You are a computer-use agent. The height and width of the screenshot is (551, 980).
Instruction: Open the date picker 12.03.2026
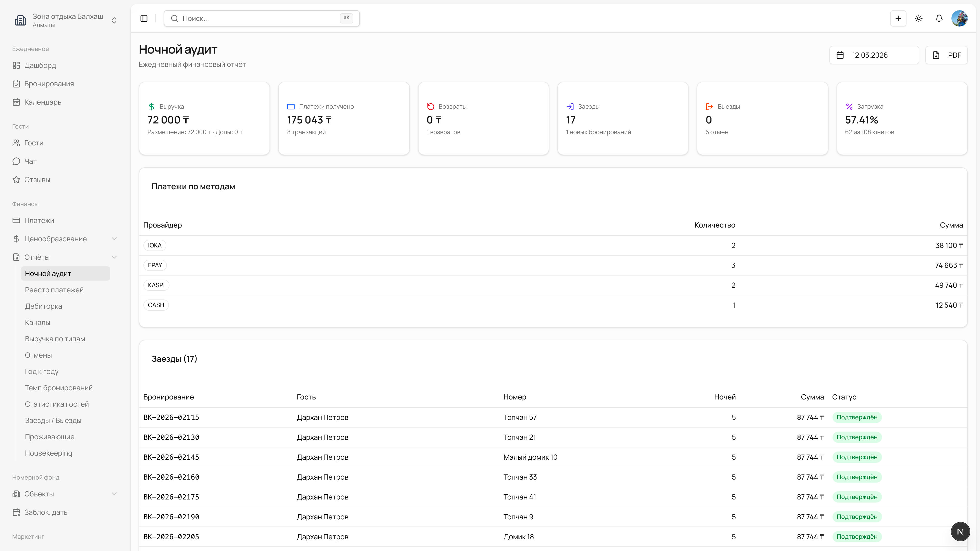(874, 55)
